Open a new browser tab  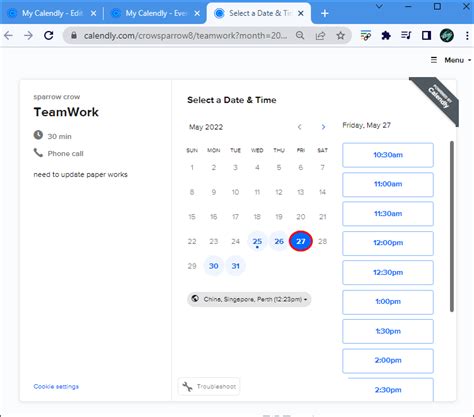(325, 13)
